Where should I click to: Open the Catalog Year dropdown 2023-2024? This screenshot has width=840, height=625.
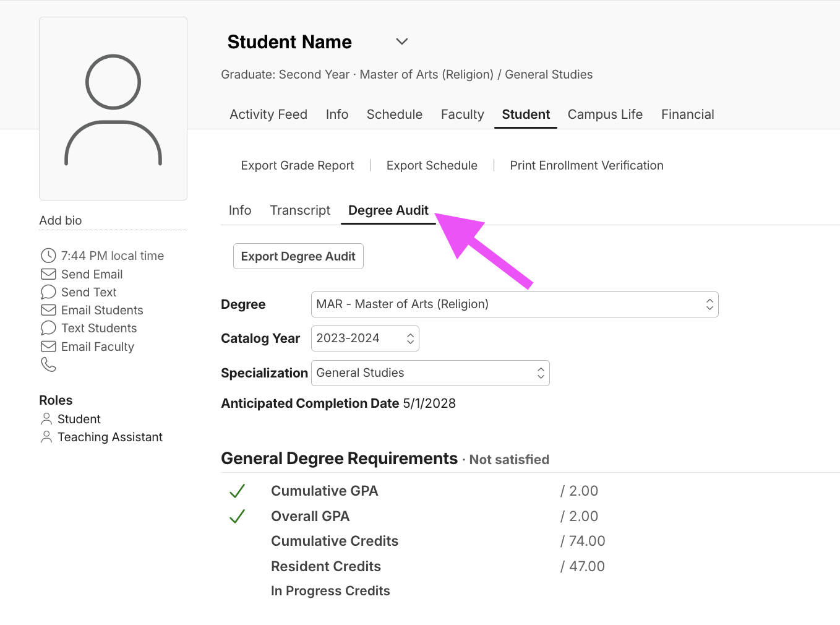365,338
